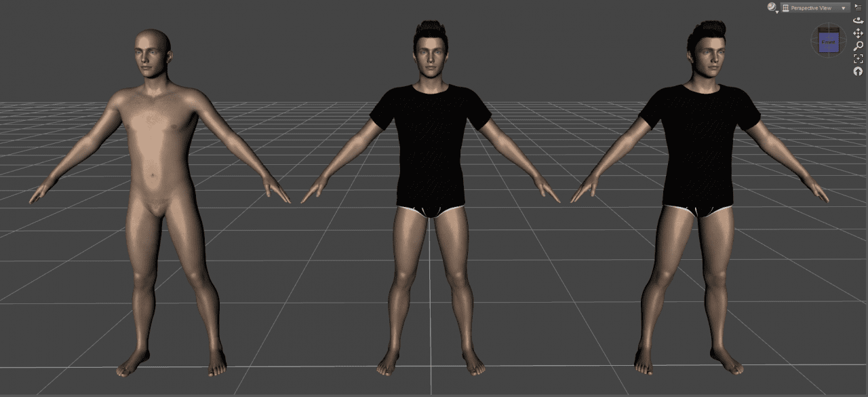Screen dimensions: 868x397
Task: Click the Perspective View dropdown arrow
Action: pos(843,8)
